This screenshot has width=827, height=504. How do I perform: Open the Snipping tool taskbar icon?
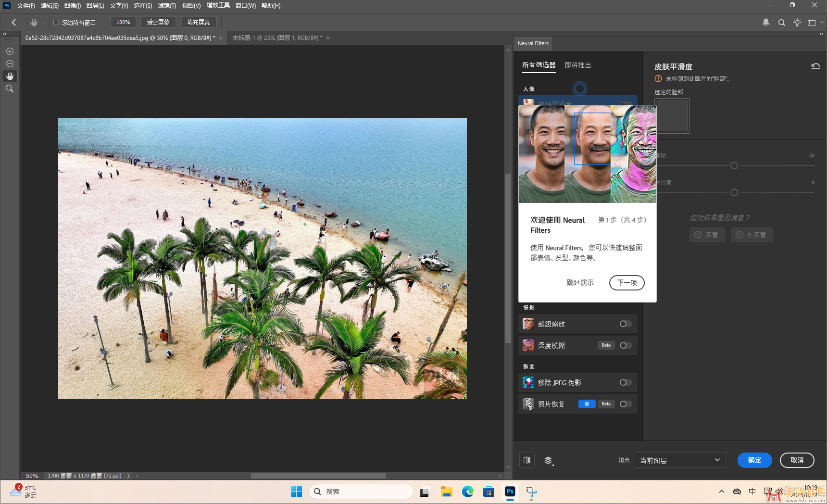(531, 491)
